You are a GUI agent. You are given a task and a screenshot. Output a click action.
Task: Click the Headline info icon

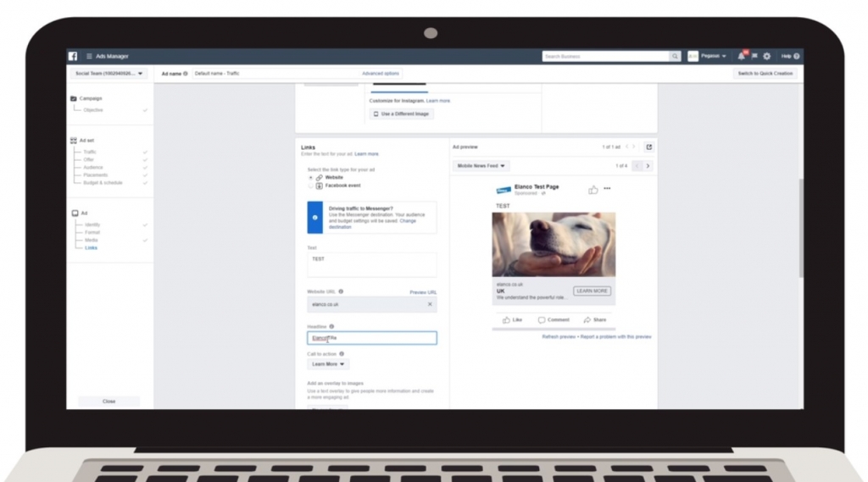coord(331,326)
